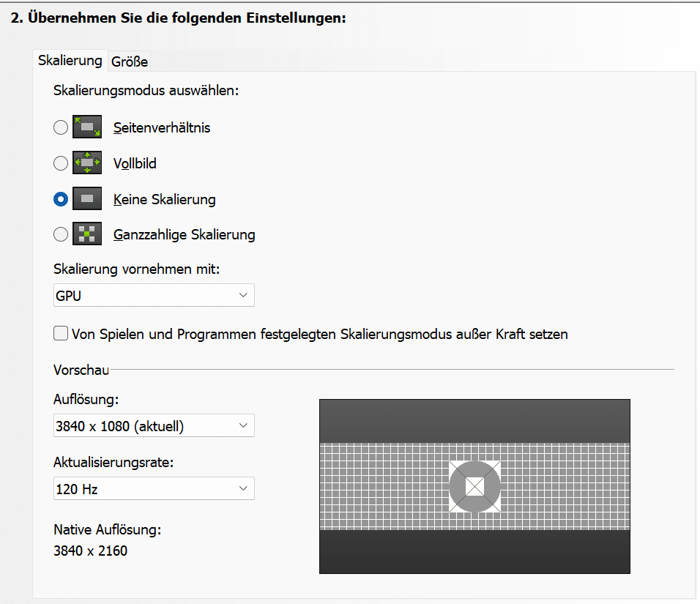
Task: Open the Skalierung tab
Action: (70, 60)
